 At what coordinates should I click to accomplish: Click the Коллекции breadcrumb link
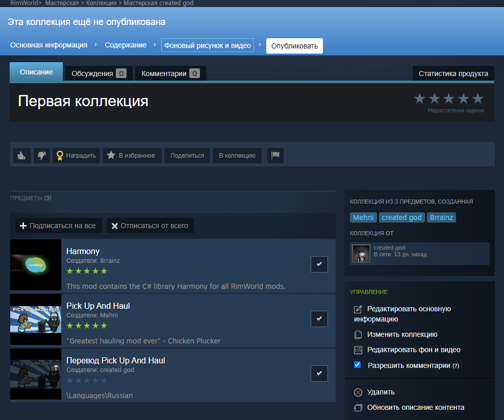[101, 3]
